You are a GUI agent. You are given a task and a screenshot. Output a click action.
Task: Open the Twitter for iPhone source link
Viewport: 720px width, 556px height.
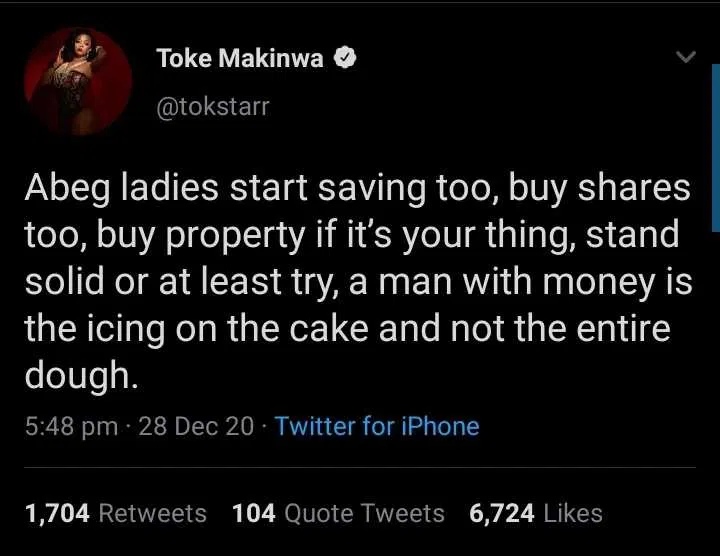point(377,427)
